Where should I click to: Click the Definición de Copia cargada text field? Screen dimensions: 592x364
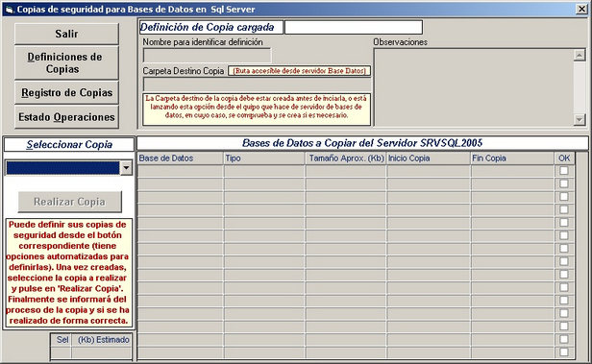[x=354, y=27]
